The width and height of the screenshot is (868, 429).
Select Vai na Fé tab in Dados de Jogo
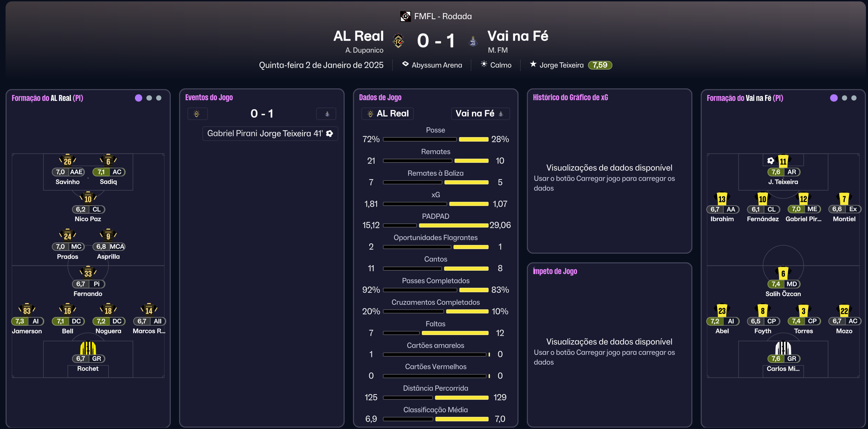pyautogui.click(x=480, y=114)
